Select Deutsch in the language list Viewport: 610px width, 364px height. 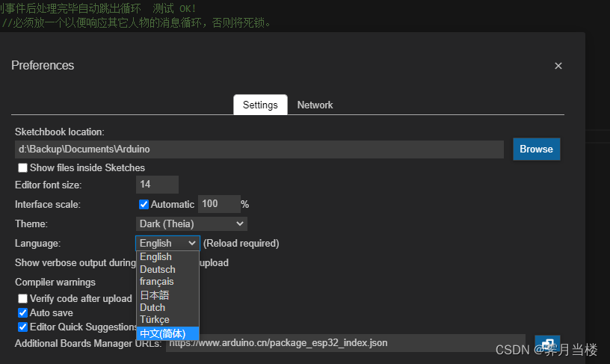pos(167,269)
